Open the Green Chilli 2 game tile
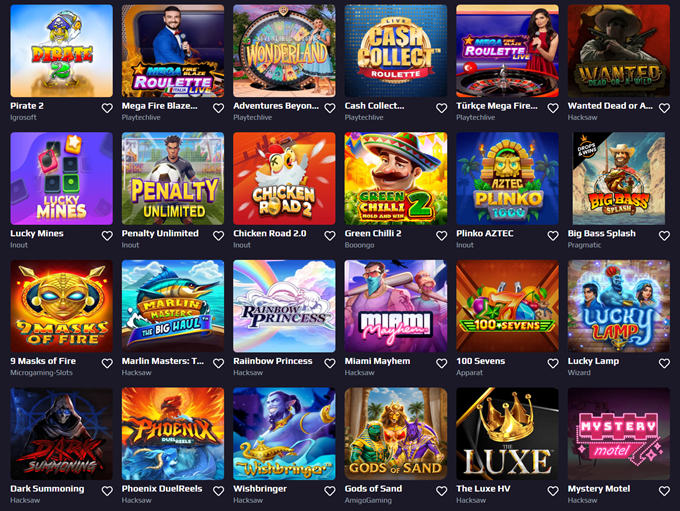The height and width of the screenshot is (511, 680). pyautogui.click(x=396, y=178)
